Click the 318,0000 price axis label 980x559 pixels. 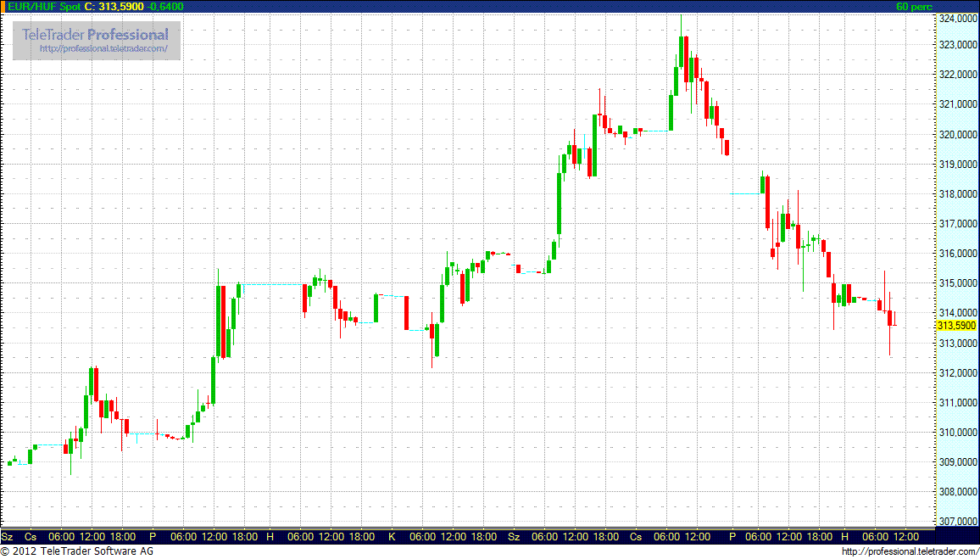957,194
